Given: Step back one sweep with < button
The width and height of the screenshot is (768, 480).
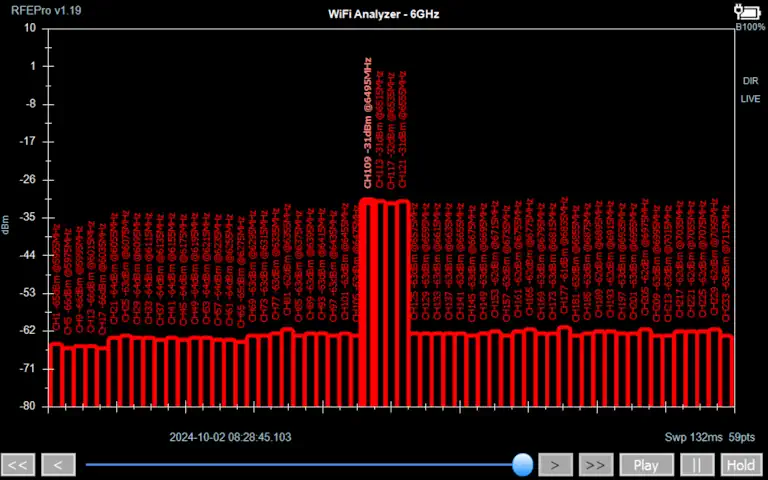Looking at the screenshot, I should coord(59,465).
